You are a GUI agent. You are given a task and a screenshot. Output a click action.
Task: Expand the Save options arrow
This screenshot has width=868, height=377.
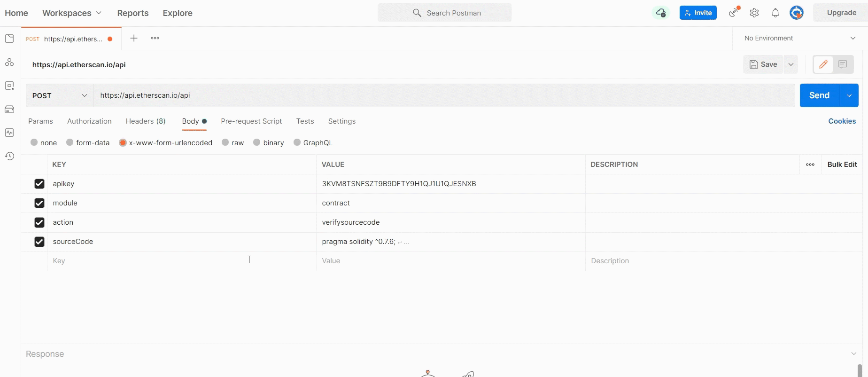791,64
